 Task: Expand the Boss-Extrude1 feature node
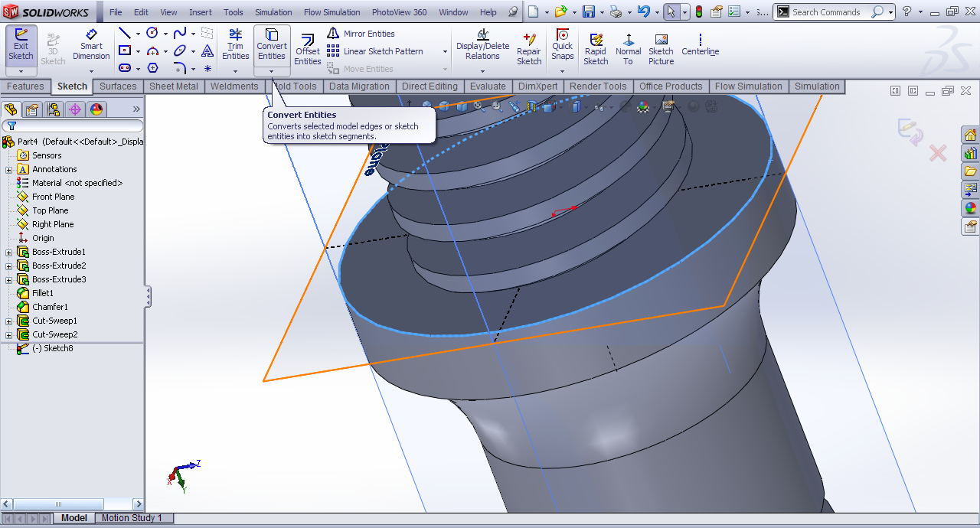pyautogui.click(x=9, y=253)
